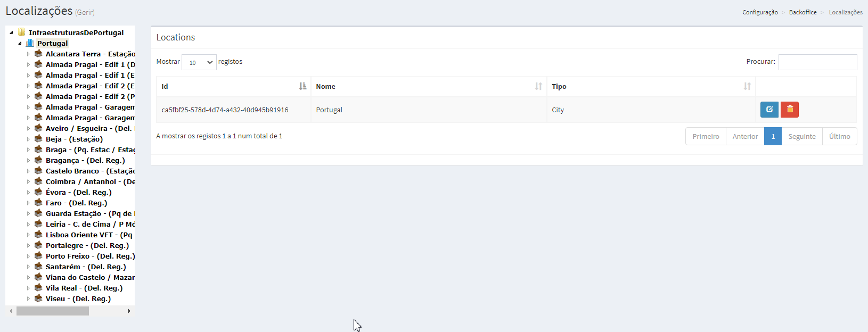This screenshot has width=868, height=332.
Task: Click the Beja station location icon
Action: tap(38, 139)
